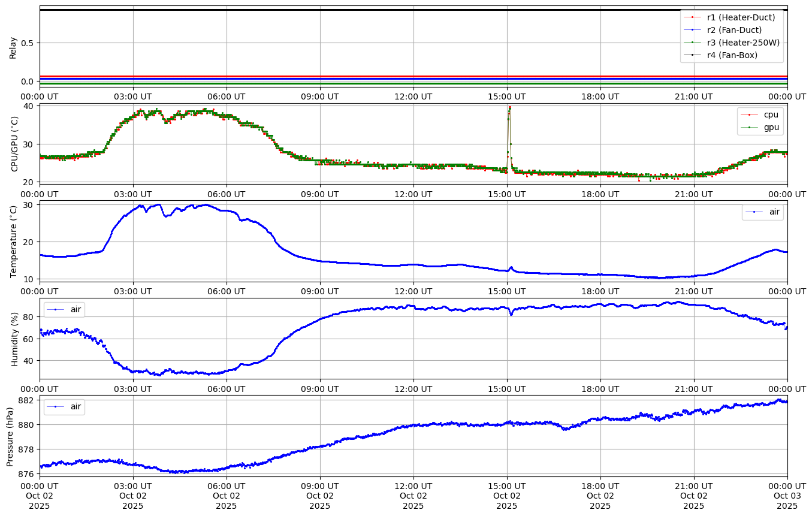Viewport: 812px width, 516px height.
Task: Click the gpu legend entry
Action: (x=760, y=127)
